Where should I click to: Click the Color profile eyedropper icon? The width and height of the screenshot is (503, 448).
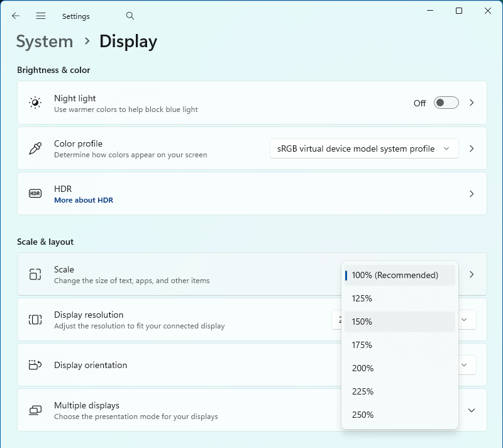(35, 148)
